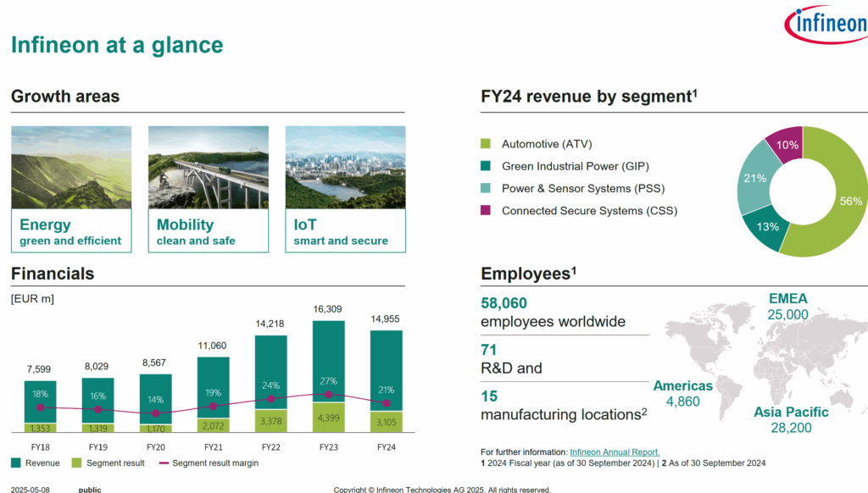The image size is (868, 493).
Task: Click the FY19 revenue bar
Action: coord(98,401)
